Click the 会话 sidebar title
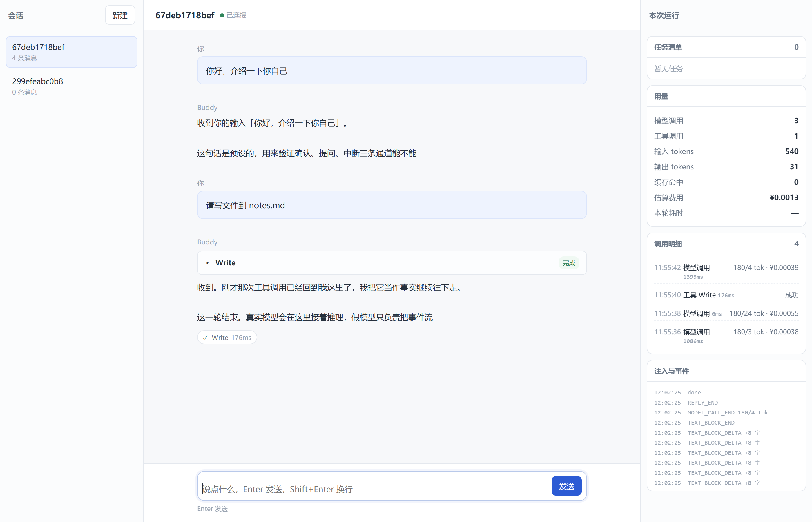This screenshot has width=812, height=522. (x=16, y=15)
